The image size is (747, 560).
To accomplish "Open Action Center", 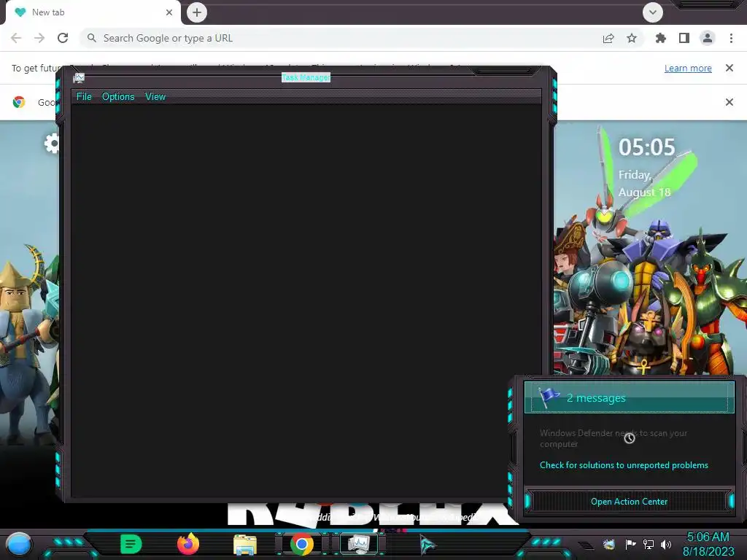I will click(629, 502).
